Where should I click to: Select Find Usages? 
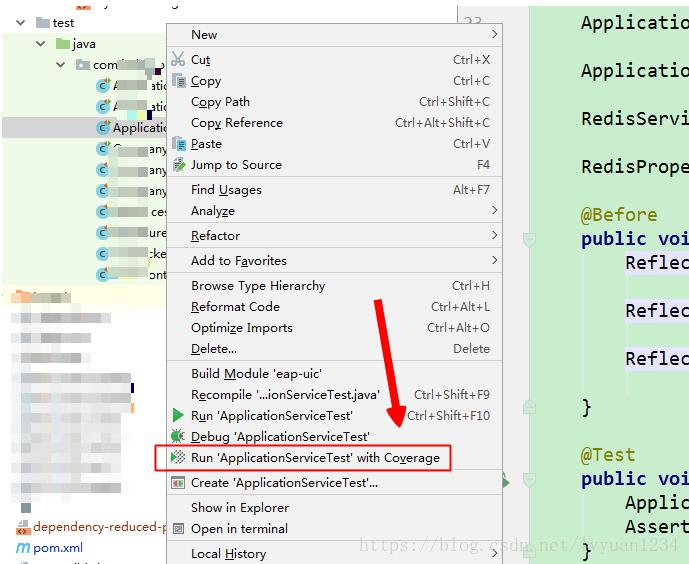[334, 189]
